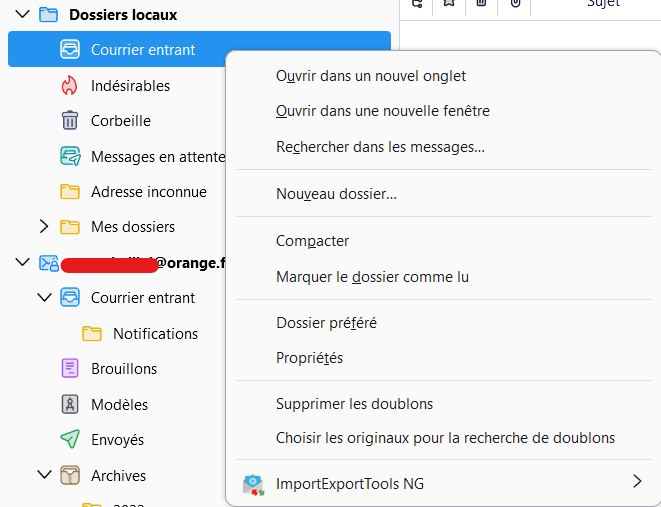Sort by the Sujet column header
Screen dimensions: 661x507
[x=603, y=3]
